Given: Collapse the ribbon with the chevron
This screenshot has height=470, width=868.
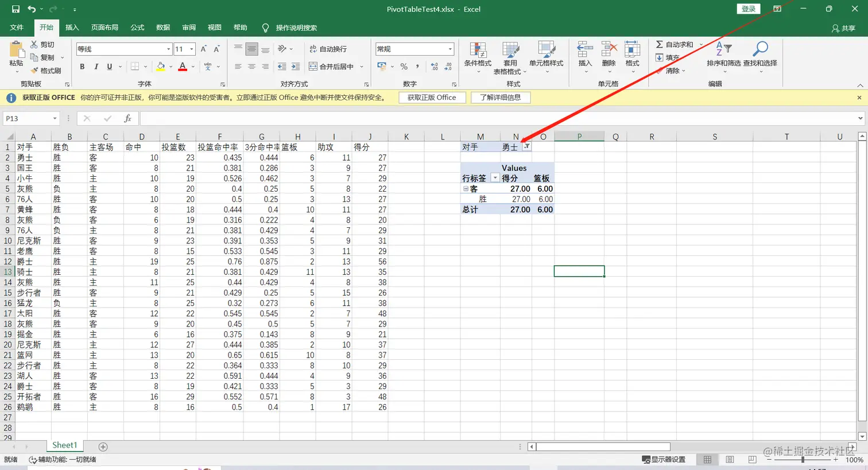Looking at the screenshot, I should tap(860, 85).
